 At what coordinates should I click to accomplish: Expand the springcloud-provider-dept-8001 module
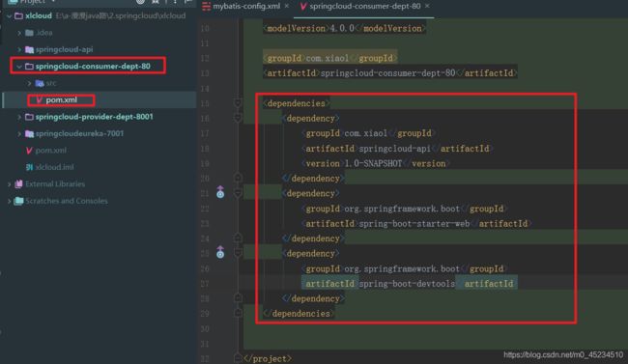(19, 117)
